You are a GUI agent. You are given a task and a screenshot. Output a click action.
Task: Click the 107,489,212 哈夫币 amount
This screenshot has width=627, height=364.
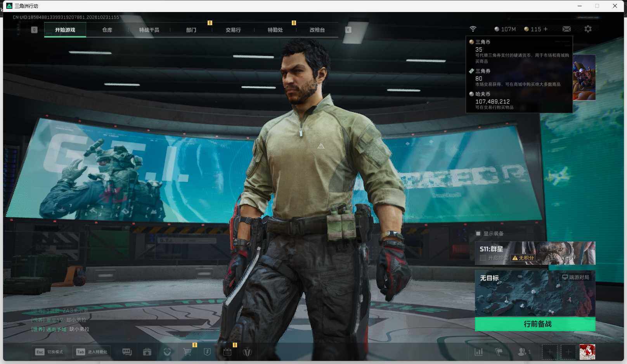(x=492, y=102)
